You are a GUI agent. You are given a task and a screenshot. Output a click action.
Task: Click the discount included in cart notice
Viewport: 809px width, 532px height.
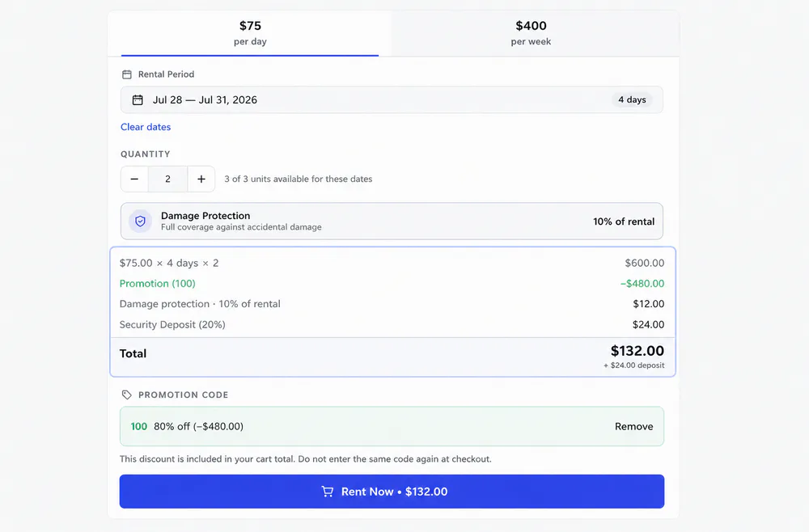(306, 458)
